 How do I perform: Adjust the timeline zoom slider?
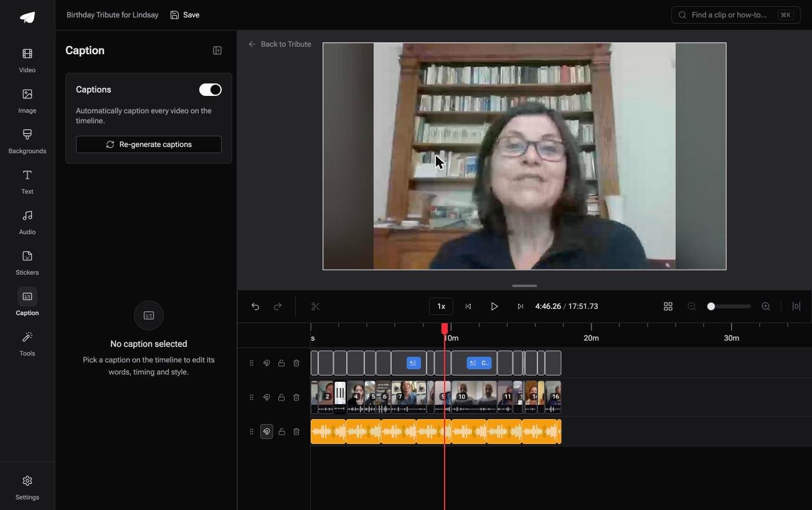click(729, 306)
